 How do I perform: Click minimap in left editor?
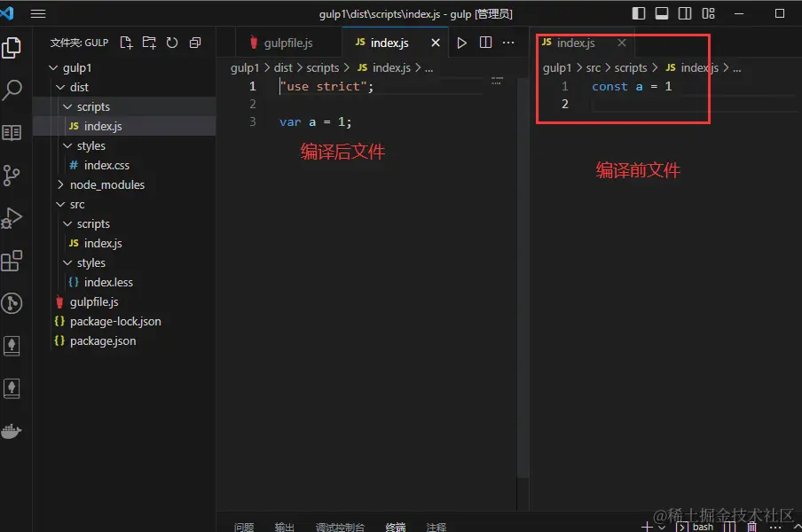click(x=497, y=81)
